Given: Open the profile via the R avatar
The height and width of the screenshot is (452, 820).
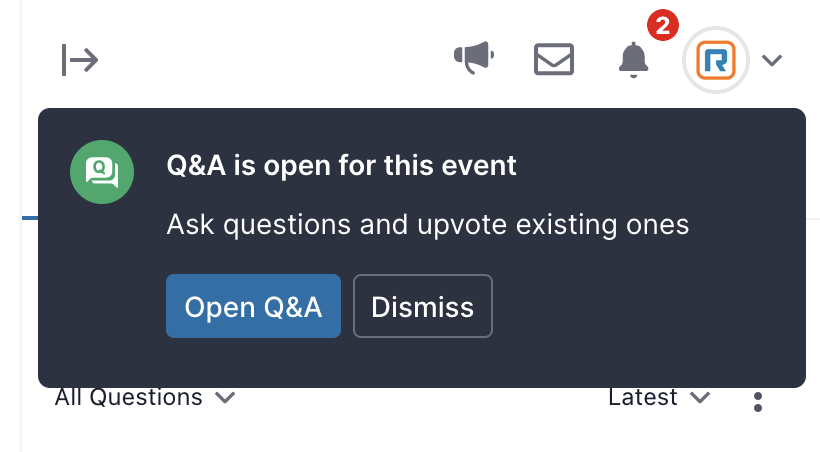Looking at the screenshot, I should tap(716, 60).
